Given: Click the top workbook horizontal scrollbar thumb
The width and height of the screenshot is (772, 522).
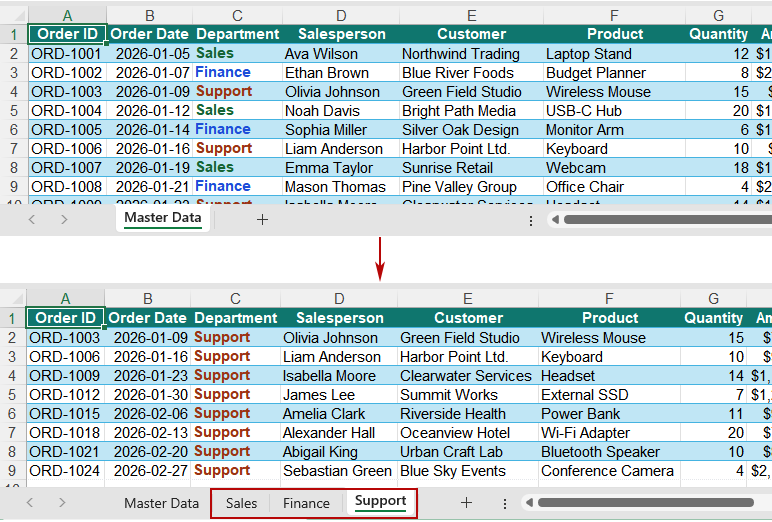Looking at the screenshot, I should click(x=668, y=220).
